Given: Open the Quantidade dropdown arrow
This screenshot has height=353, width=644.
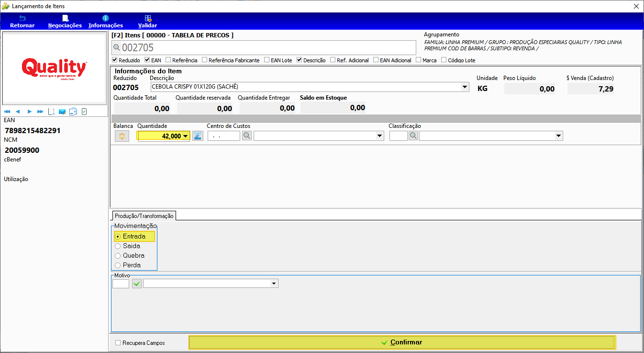Looking at the screenshot, I should coord(186,136).
